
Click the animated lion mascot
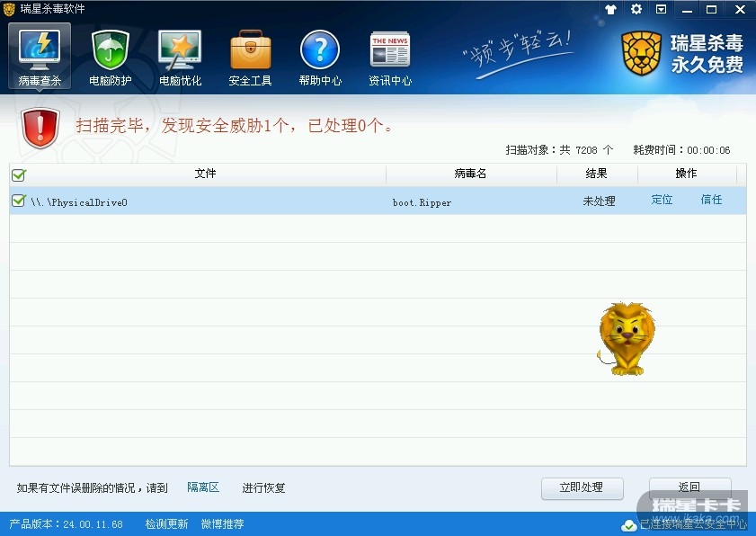click(626, 339)
